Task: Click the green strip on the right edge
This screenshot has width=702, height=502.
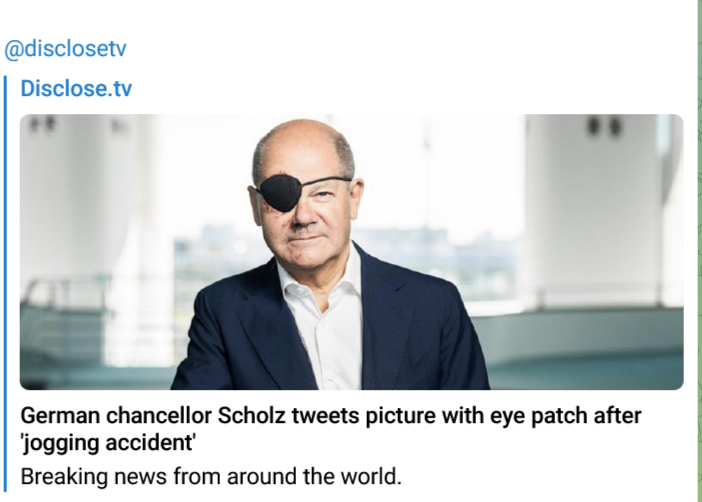Action: click(698, 250)
